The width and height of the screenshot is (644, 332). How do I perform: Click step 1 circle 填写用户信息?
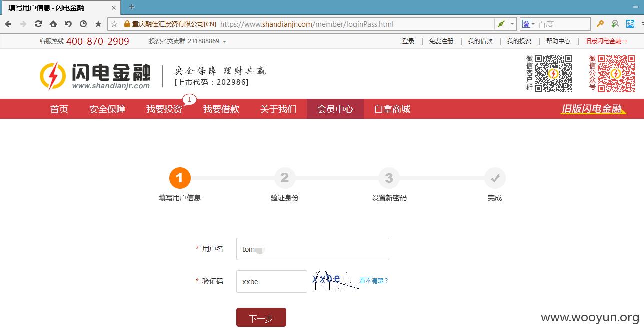[180, 178]
